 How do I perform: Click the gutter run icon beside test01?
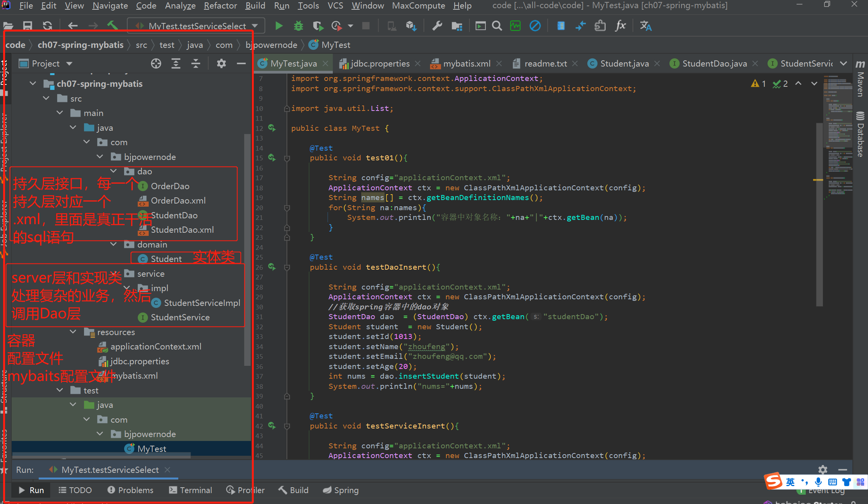pos(272,158)
